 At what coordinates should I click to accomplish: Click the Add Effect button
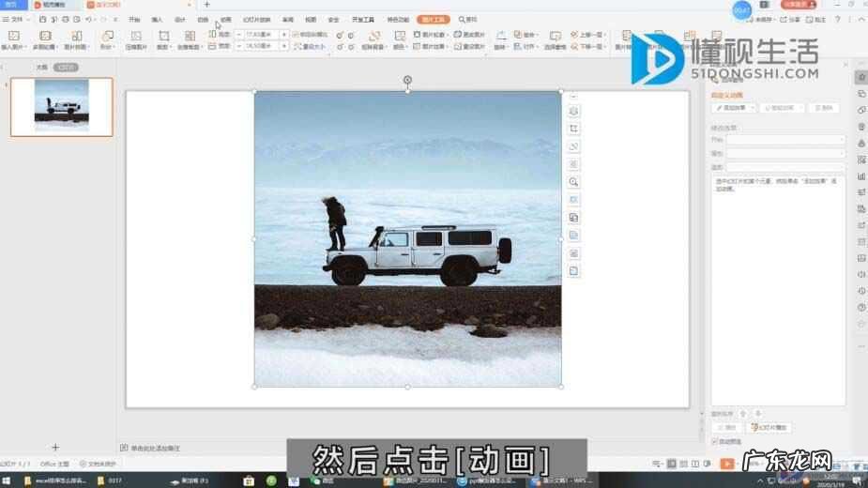[734, 108]
